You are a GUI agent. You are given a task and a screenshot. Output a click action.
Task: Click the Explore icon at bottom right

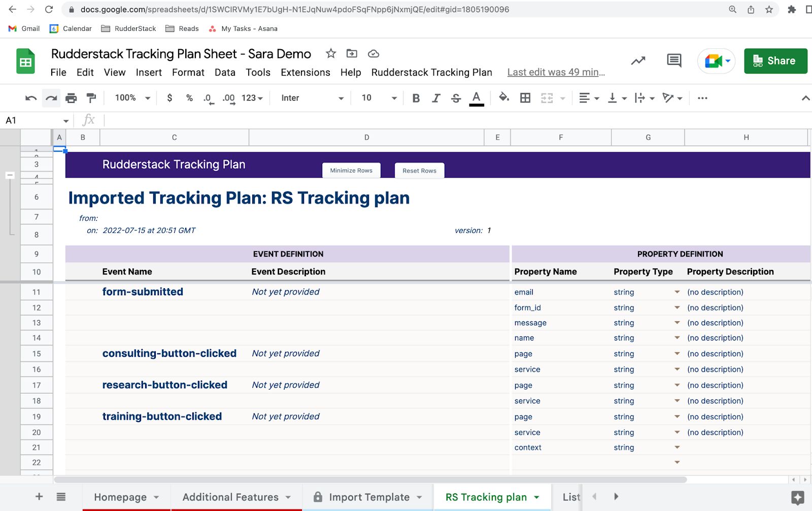tap(797, 497)
